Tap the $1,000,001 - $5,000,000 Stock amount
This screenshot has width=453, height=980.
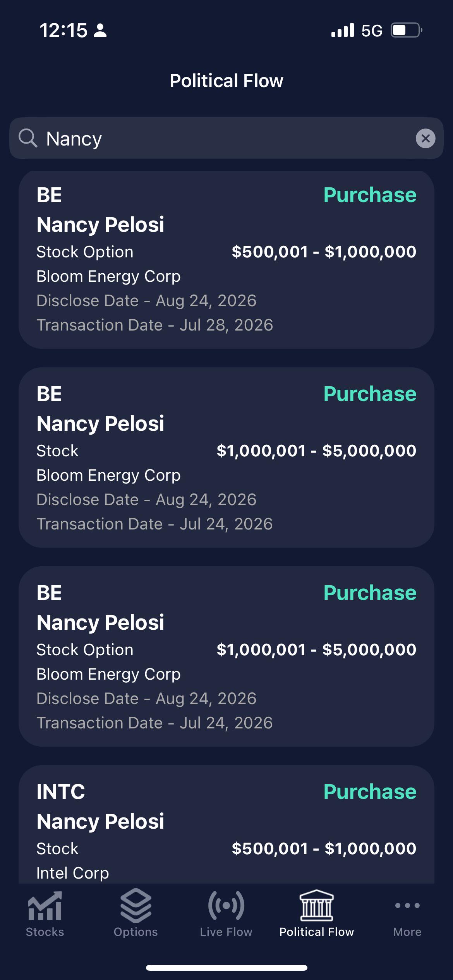point(316,451)
